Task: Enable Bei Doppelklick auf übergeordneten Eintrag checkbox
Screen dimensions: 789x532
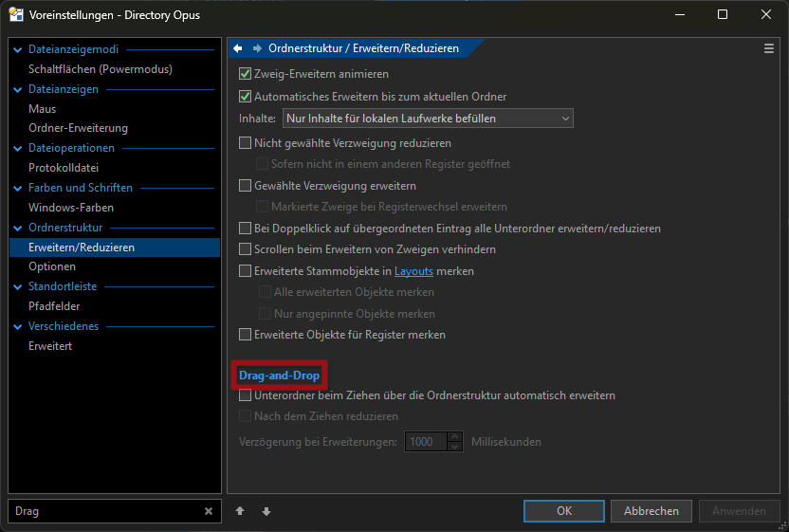Action: tap(245, 229)
